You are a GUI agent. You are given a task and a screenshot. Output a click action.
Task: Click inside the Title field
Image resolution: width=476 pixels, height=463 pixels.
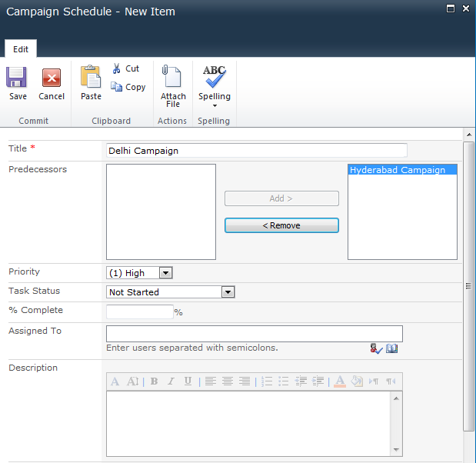(257, 151)
